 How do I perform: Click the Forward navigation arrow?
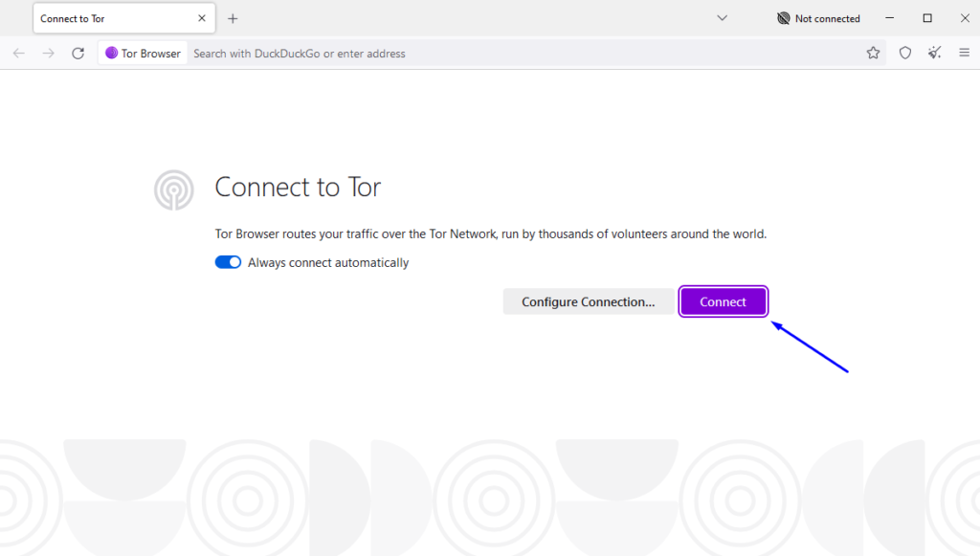(x=48, y=53)
